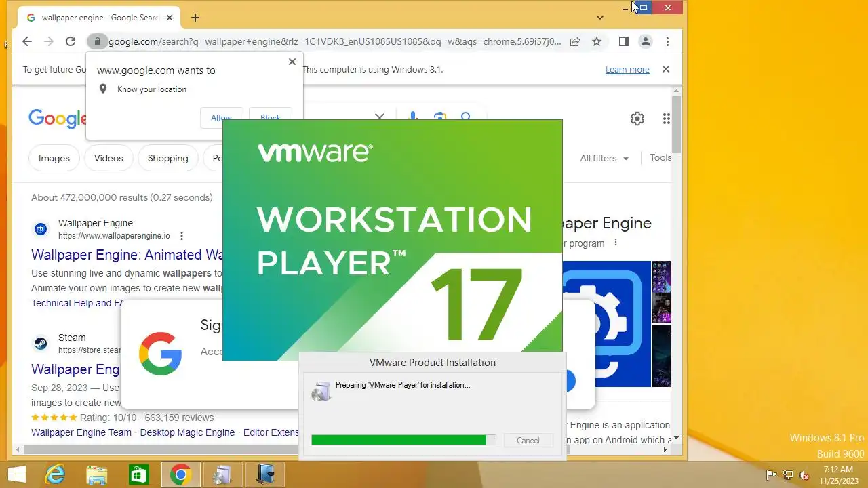Viewport: 868px width, 488px height.
Task: Open File Explorer from taskbar
Action: click(97, 475)
